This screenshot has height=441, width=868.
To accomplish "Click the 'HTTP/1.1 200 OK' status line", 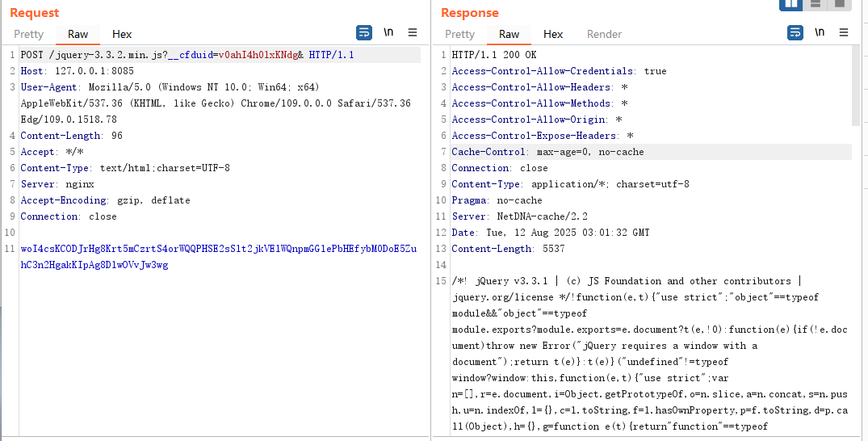I will [x=494, y=55].
